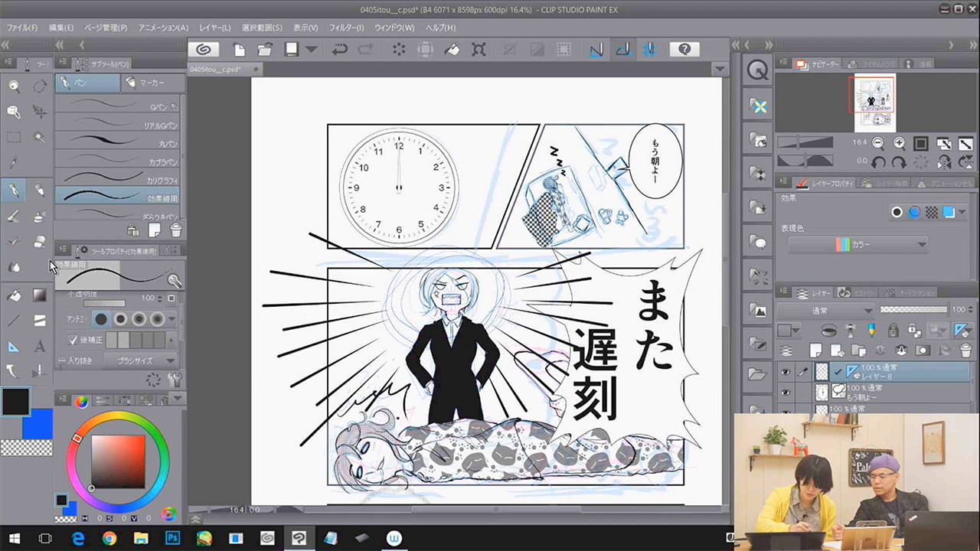This screenshot has width=980, height=551.
Task: Open the 編集(E) menu
Action: 61,28
